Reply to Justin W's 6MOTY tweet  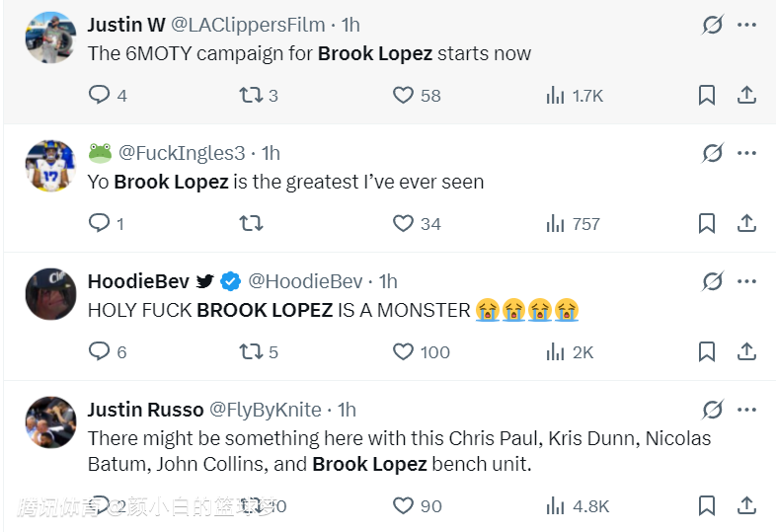click(x=100, y=95)
